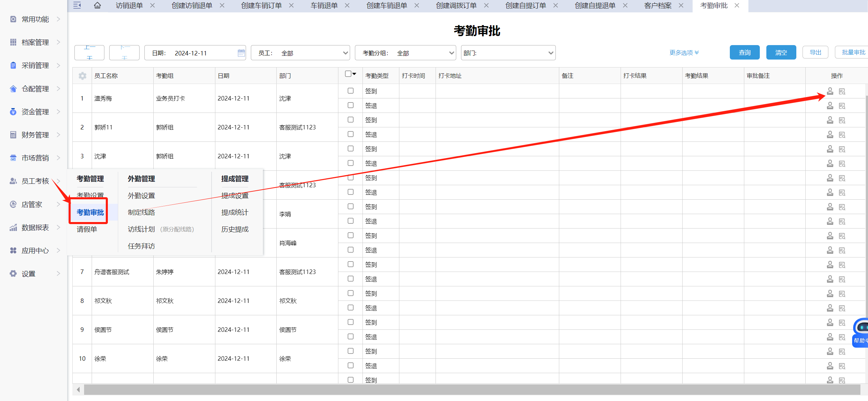
Task: Expand the 更多选项 filter options
Action: coord(684,53)
